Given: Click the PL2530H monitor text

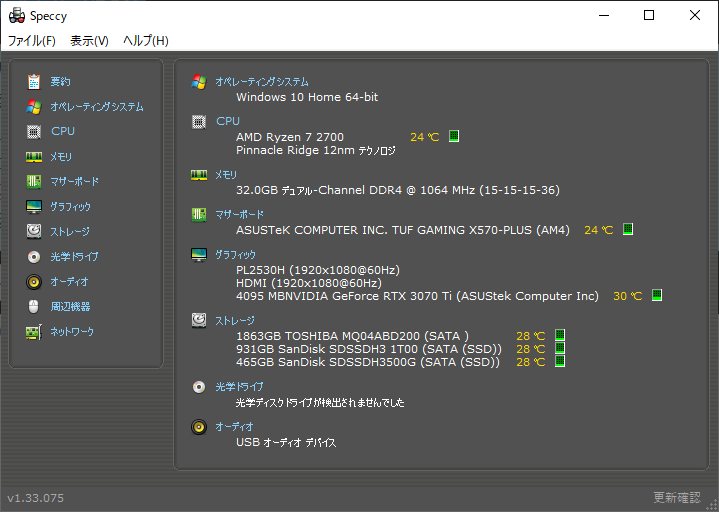Looking at the screenshot, I should click(x=318, y=270).
